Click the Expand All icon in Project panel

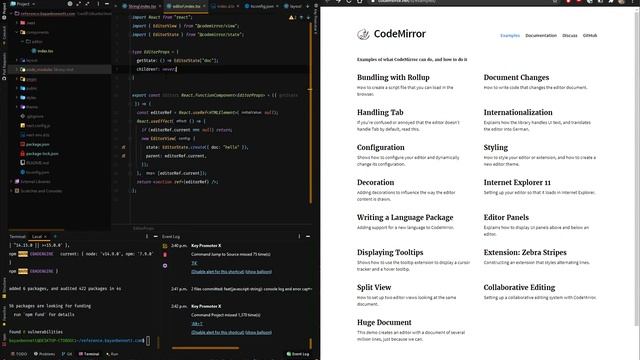pos(79,4)
